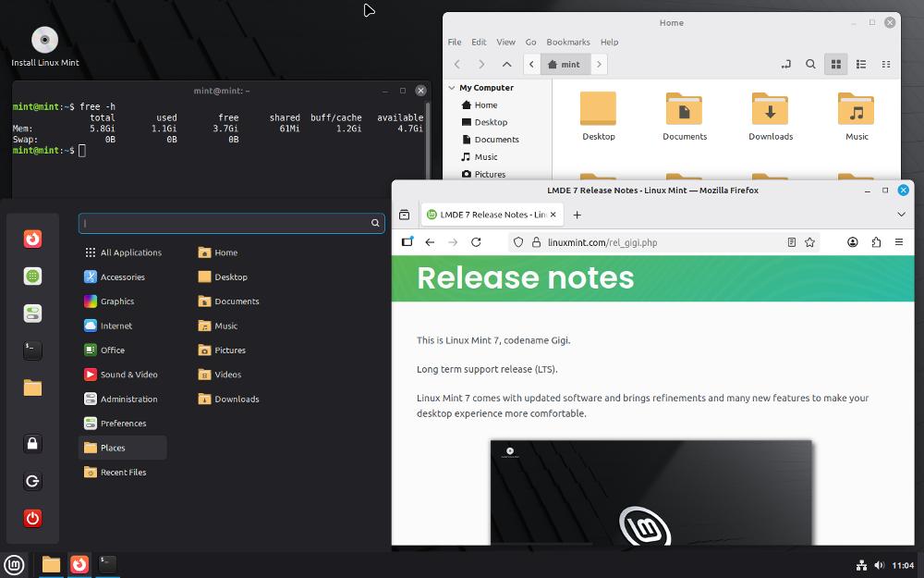This screenshot has height=578, width=924.
Task: Open Firefox extensions icon
Action: coord(876,242)
